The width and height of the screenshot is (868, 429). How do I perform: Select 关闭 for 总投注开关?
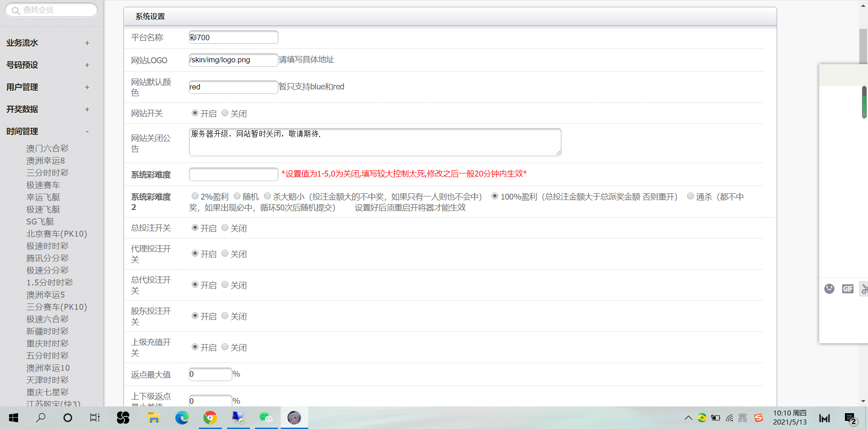point(225,228)
